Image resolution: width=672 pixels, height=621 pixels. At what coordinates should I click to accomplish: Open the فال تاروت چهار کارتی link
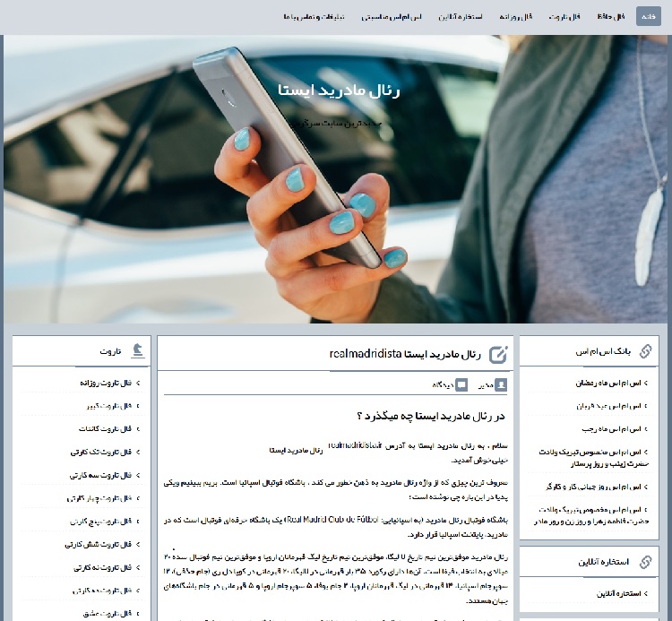point(99,498)
